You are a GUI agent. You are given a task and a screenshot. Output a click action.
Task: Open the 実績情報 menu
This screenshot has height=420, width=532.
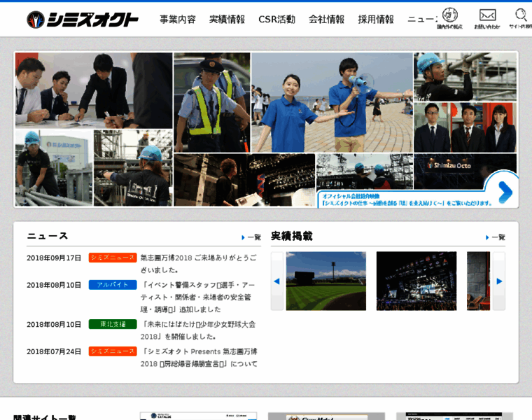coord(227,20)
